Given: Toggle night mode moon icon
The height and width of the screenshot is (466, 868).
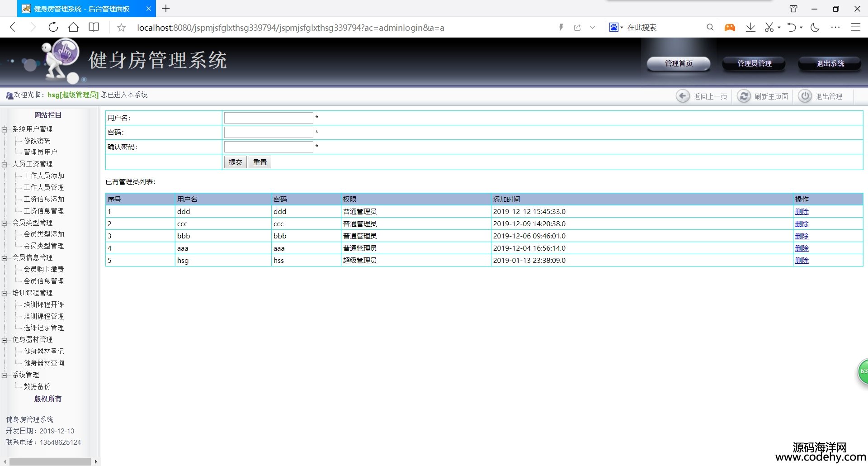Looking at the screenshot, I should coord(815,27).
